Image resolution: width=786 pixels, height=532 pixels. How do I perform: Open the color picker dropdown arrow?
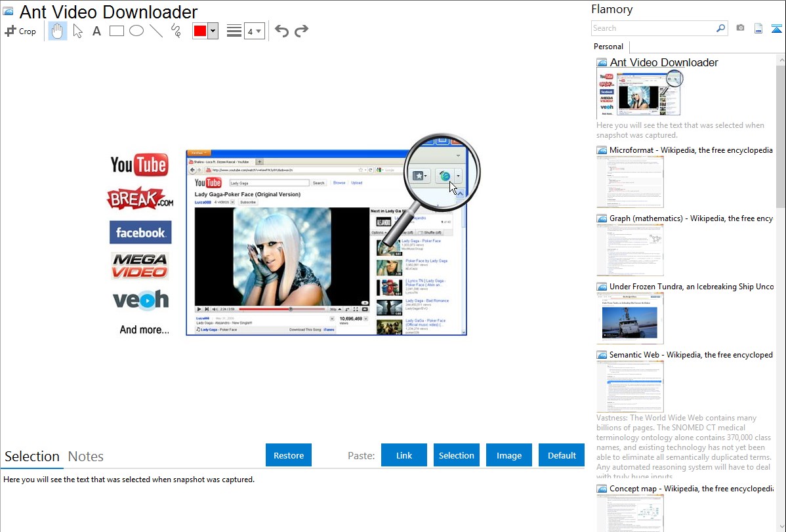pos(213,31)
